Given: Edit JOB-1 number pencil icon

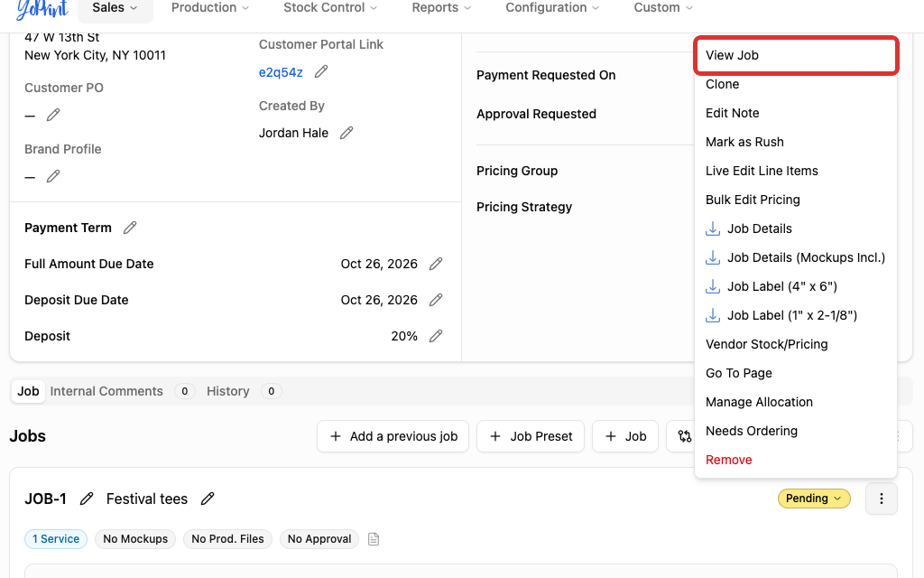Looking at the screenshot, I should click(87, 499).
